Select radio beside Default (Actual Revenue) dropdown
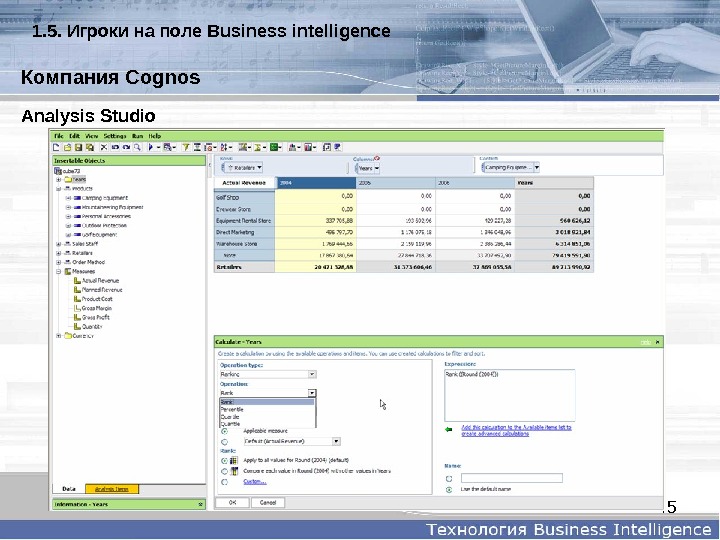Image resolution: width=720 pixels, height=540 pixels. [x=225, y=442]
